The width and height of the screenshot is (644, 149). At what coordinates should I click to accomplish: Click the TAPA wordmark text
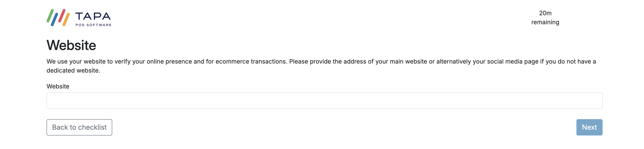click(x=93, y=16)
